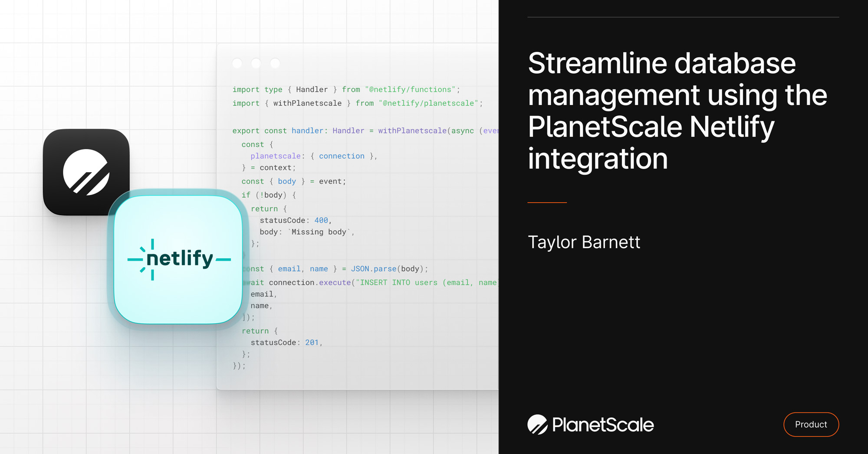868x454 pixels.
Task: Click the black PlanetScale app icon
Action: click(x=86, y=172)
